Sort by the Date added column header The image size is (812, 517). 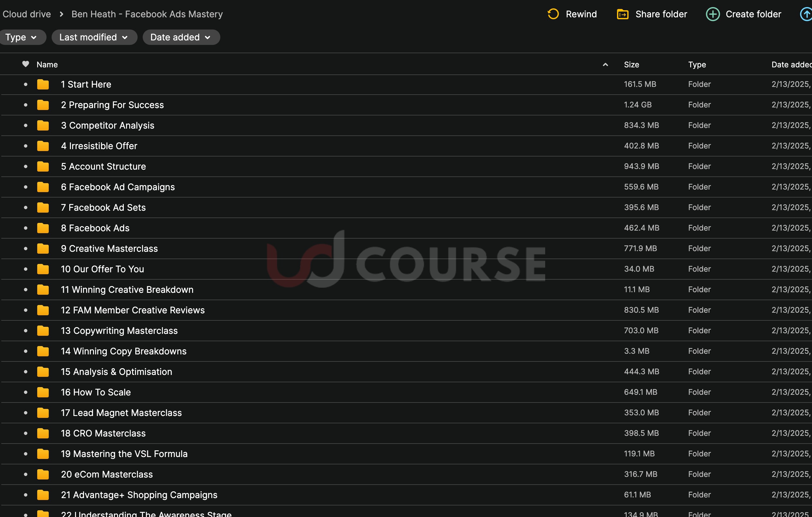click(791, 64)
